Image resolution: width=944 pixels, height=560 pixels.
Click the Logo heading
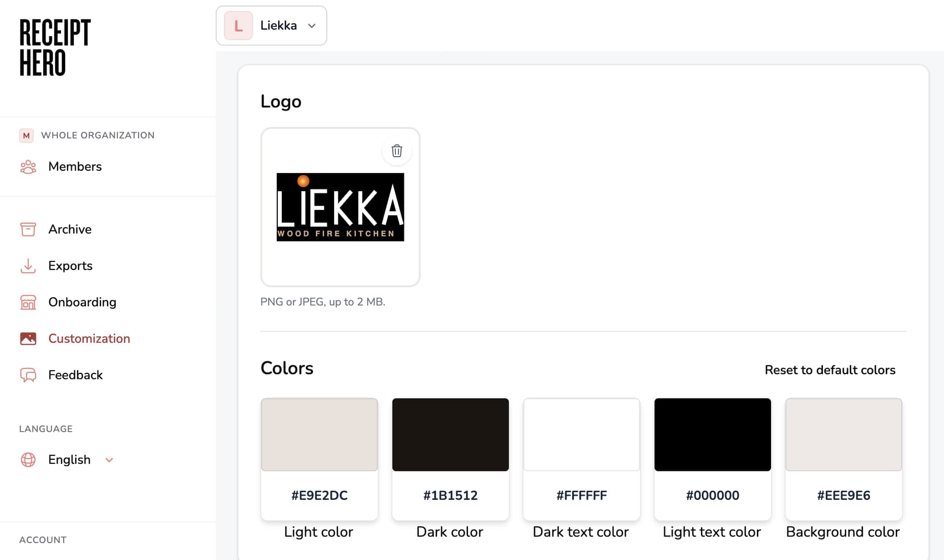[281, 102]
